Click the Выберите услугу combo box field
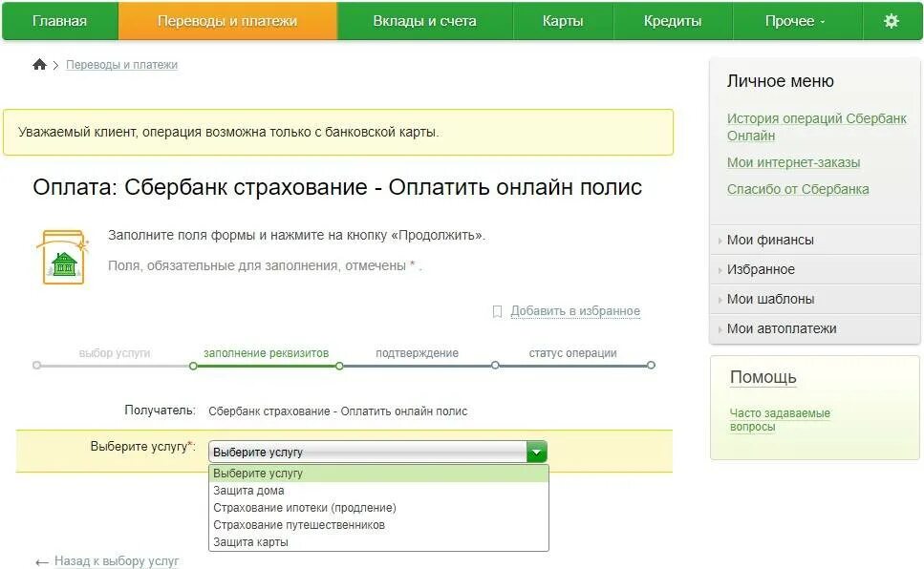Image resolution: width=924 pixels, height=569 pixels. [x=377, y=453]
